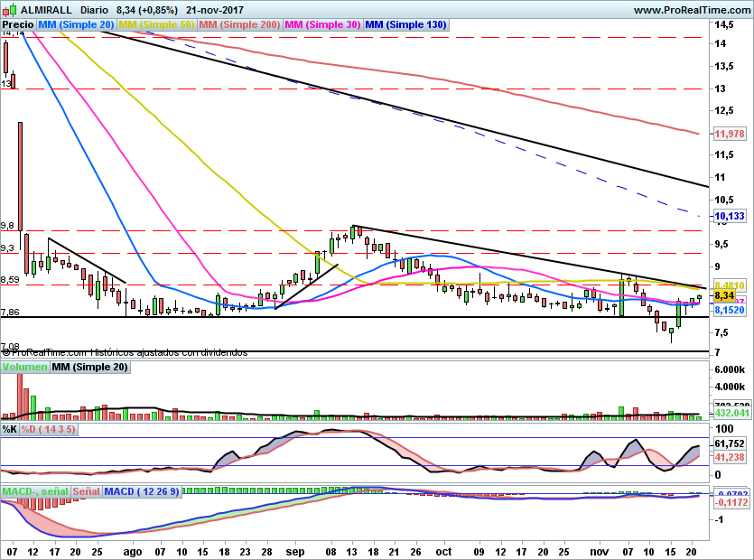Click the 7,86 support level label
The width and height of the screenshot is (754, 560).
pos(10,313)
